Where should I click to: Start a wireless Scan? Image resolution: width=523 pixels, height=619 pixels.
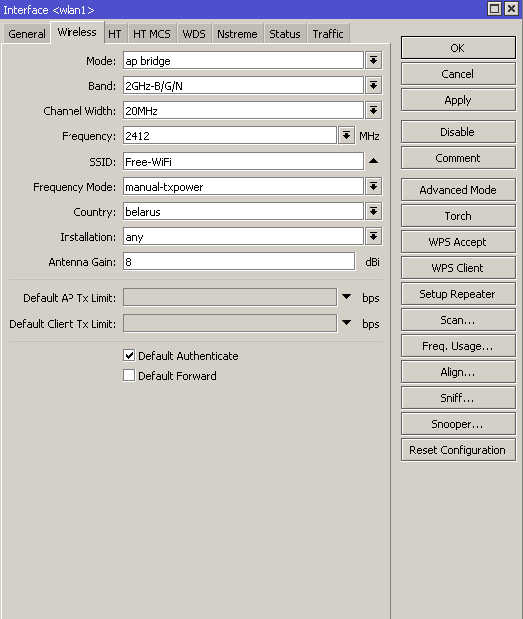pos(458,320)
